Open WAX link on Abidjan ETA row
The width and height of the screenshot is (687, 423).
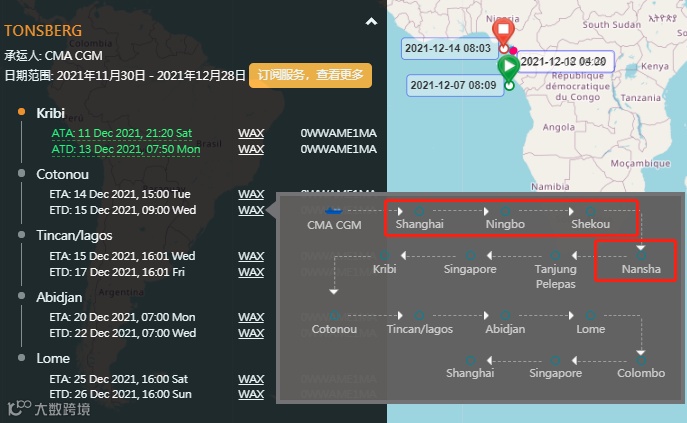251,317
